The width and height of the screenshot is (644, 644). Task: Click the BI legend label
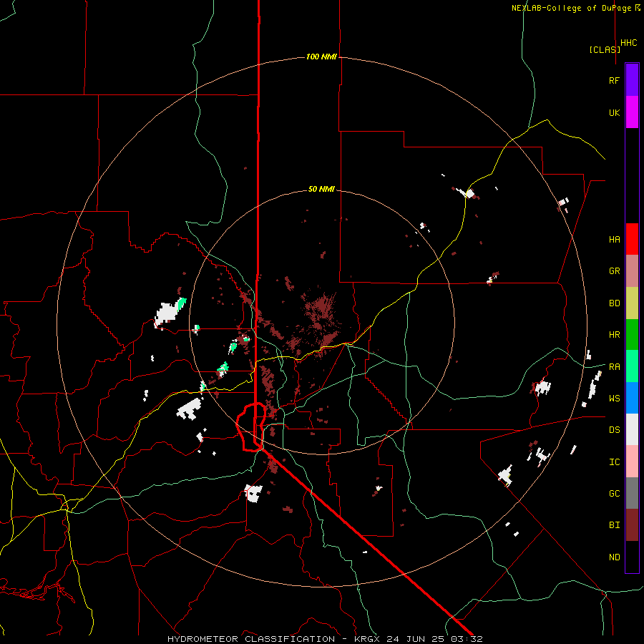pyautogui.click(x=614, y=525)
